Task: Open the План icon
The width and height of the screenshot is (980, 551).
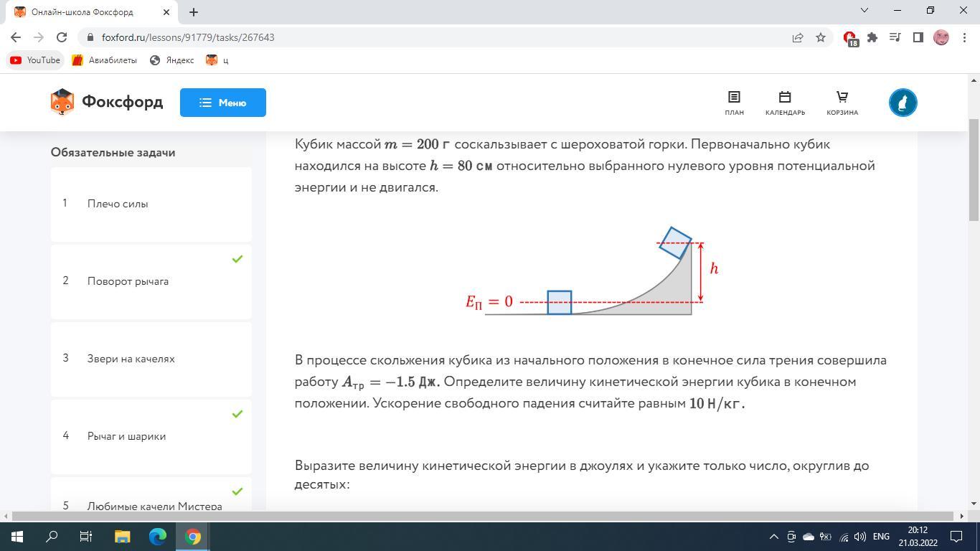Action: tap(734, 103)
